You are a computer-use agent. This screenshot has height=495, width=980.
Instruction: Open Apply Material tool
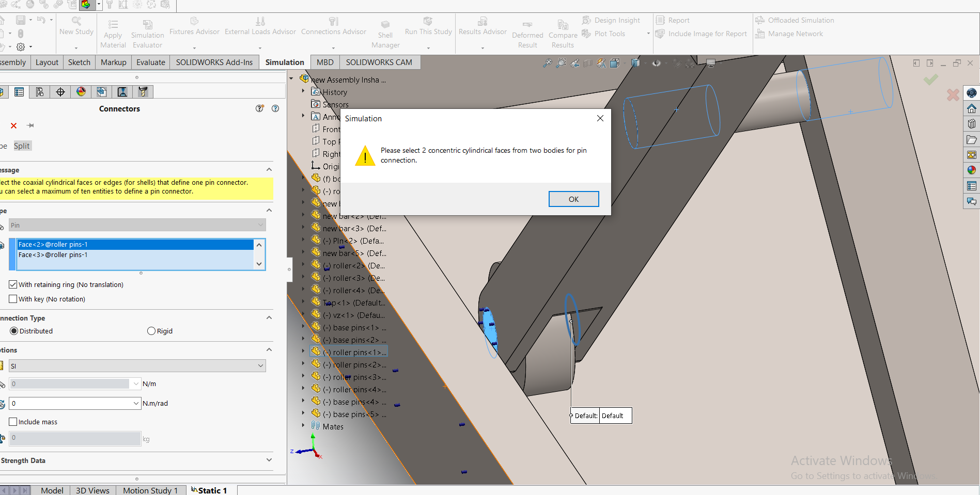click(113, 34)
